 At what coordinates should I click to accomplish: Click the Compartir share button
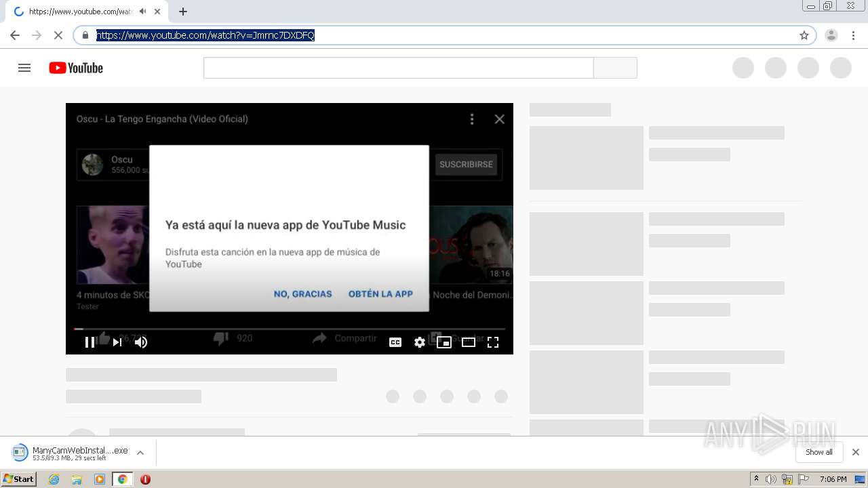(x=344, y=338)
